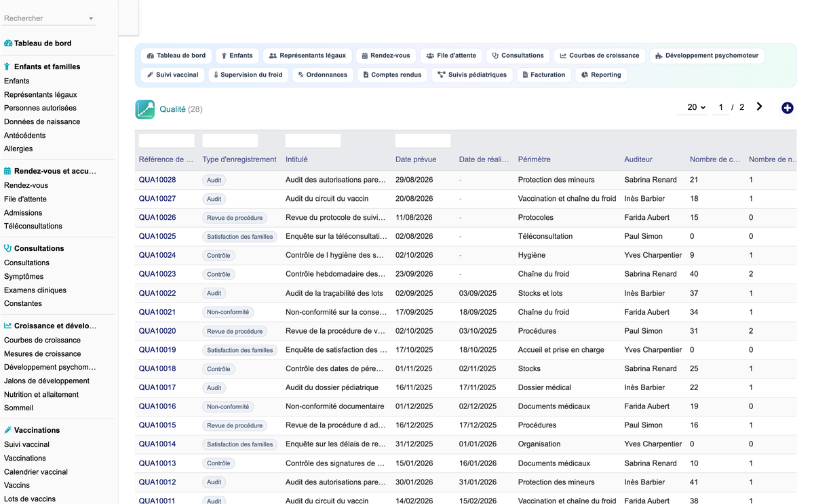Sort by Auditeur column header
814x504 pixels.
638,159
